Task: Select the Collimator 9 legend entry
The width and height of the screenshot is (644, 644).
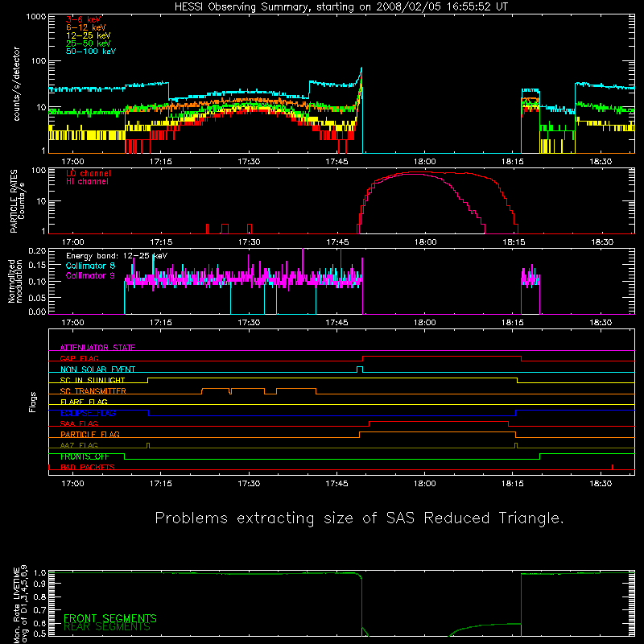Action: pos(90,275)
